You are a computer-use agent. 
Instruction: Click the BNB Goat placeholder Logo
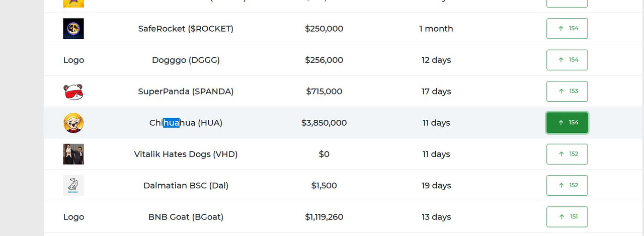tap(73, 217)
